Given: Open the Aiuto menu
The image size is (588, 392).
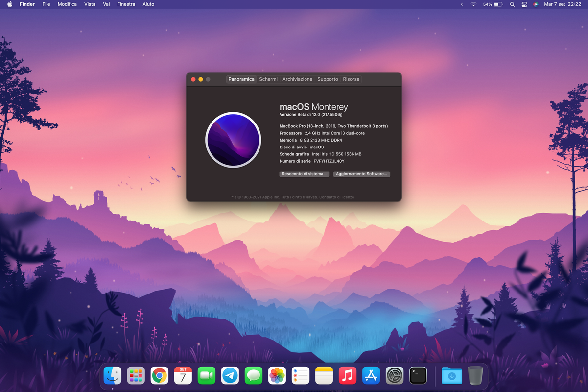Looking at the screenshot, I should click(148, 4).
